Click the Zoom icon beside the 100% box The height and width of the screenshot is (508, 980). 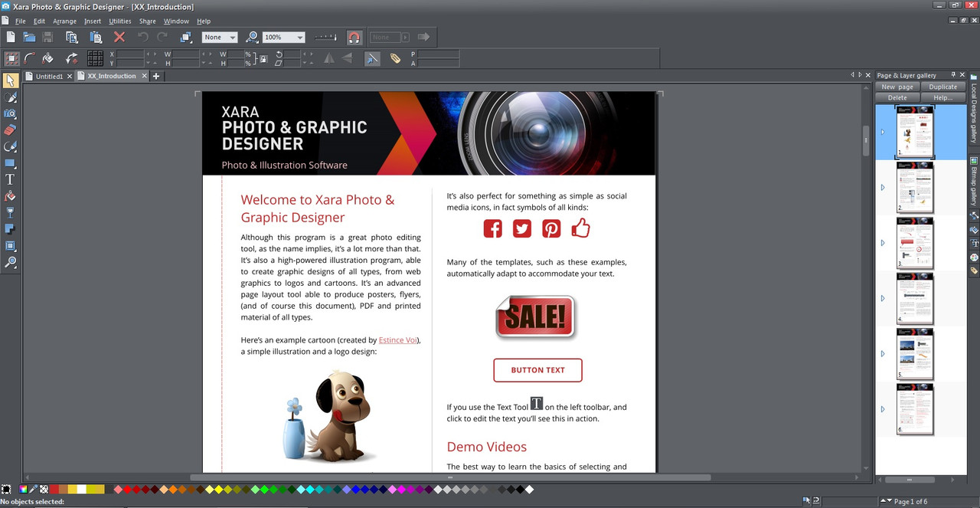252,37
